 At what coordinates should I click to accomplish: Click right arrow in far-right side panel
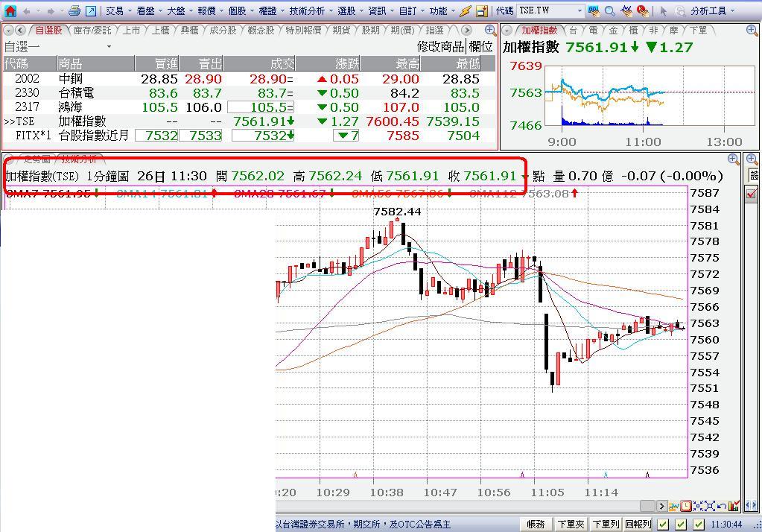pos(755,506)
